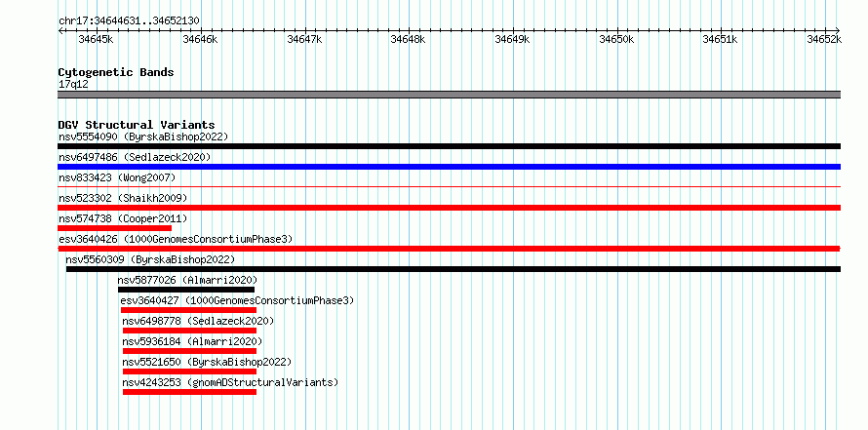868x430 pixels.
Task: Open variant nsv6497486 (Sedlazeck2020) label
Action: pyautogui.click(x=135, y=157)
